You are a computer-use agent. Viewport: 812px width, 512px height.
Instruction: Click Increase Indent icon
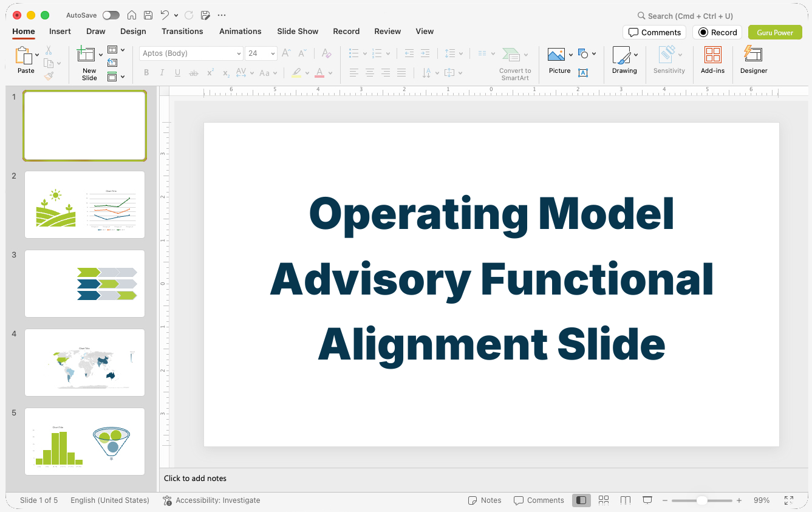pyautogui.click(x=425, y=53)
